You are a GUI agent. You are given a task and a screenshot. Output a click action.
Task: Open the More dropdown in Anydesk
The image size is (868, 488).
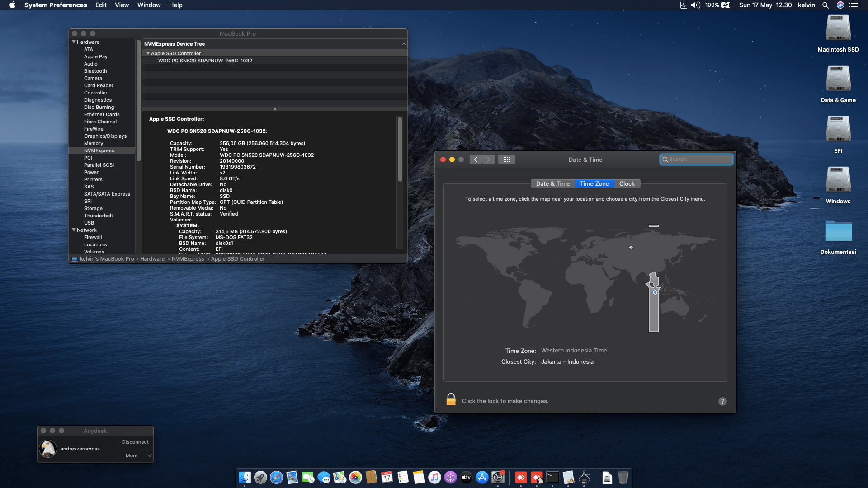tap(135, 455)
